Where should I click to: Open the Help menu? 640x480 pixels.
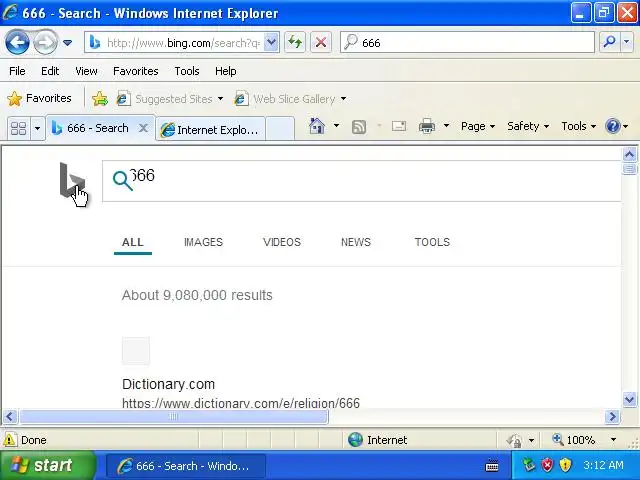point(225,71)
